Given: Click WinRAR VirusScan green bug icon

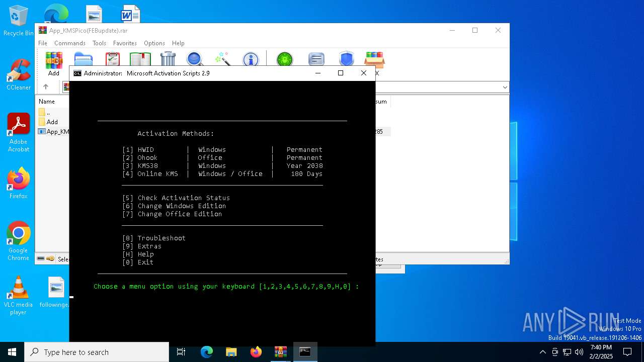Looking at the screenshot, I should coord(285,59).
